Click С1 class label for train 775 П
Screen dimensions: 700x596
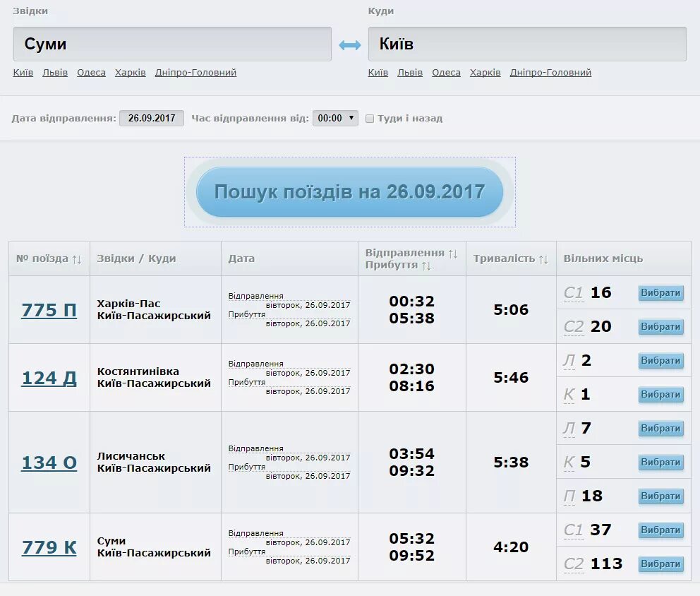coord(573,293)
